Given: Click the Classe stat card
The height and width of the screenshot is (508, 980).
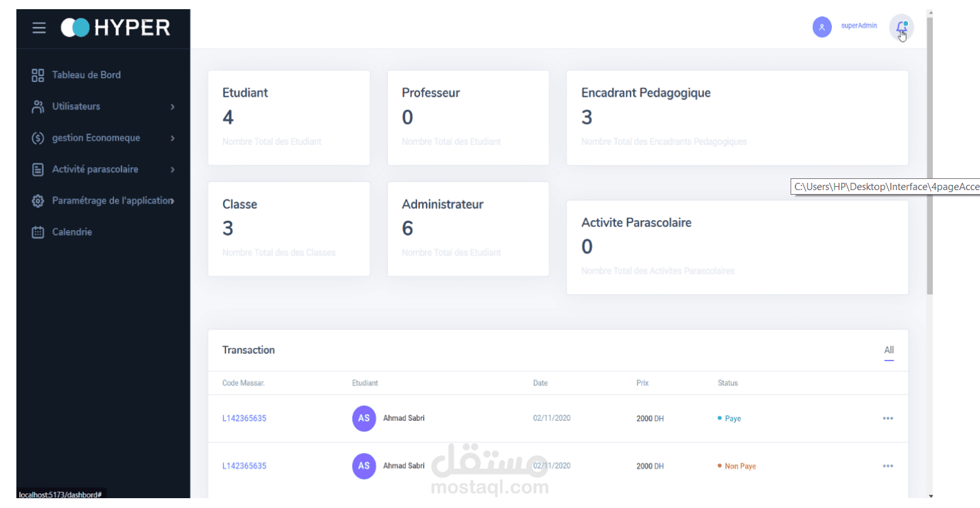Looking at the screenshot, I should tap(289, 229).
